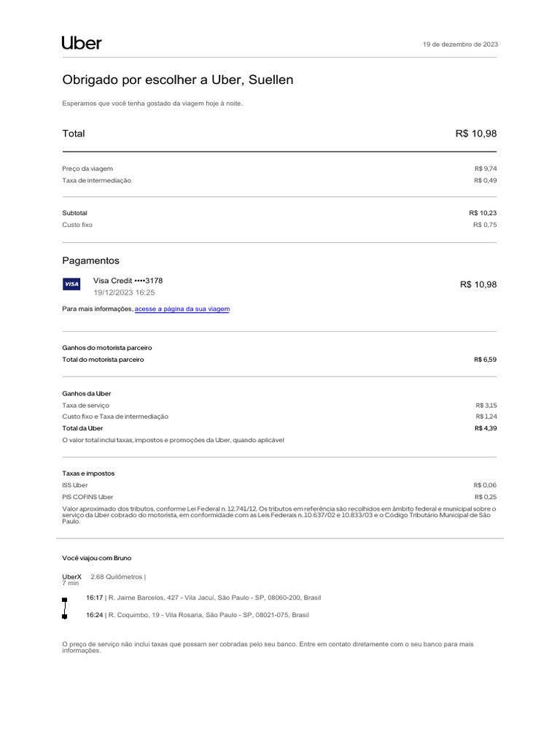Screen dimensions: 560x747
Task: Click the 'Visa Credit ••••3178' payment text
Action: (128, 280)
